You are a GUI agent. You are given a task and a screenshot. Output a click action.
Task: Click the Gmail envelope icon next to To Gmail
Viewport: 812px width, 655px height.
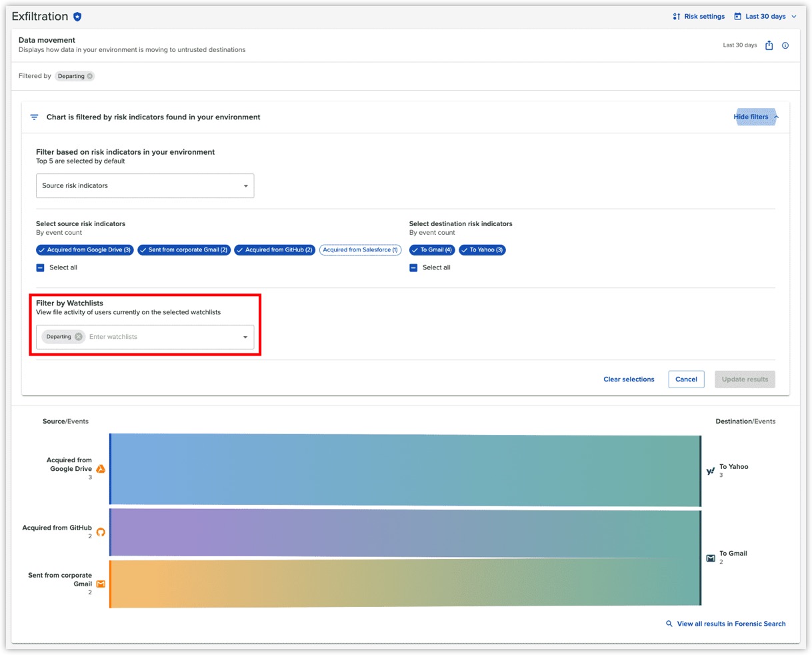[710, 558]
